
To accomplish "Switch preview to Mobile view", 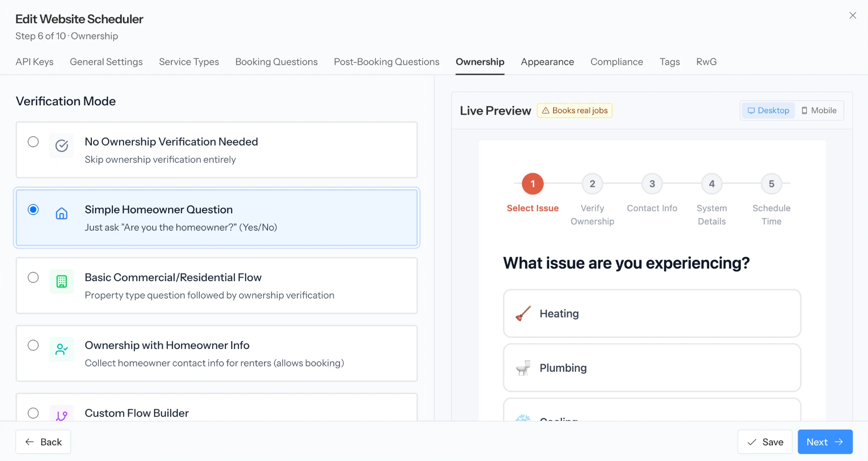I will (819, 111).
